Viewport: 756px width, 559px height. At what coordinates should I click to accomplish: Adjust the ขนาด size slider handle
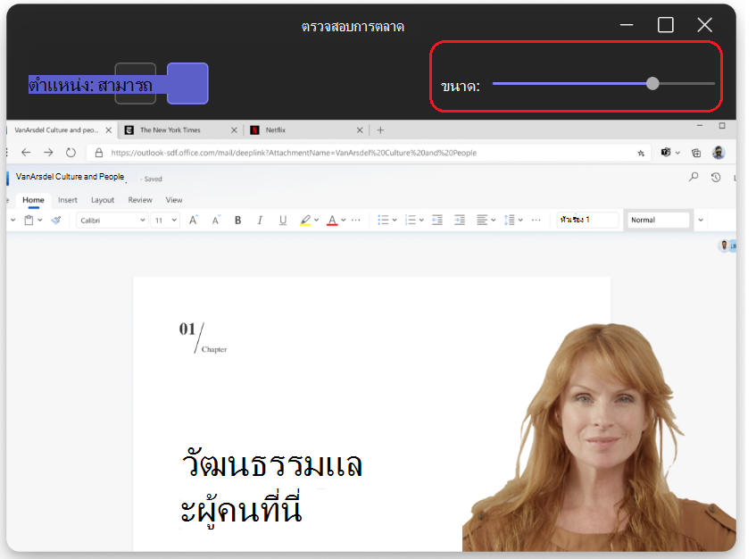[652, 83]
